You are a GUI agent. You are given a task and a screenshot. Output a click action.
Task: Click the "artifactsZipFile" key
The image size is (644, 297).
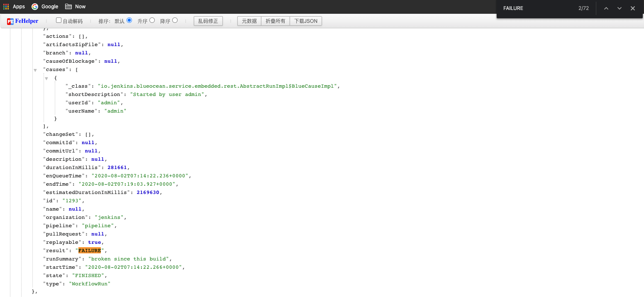[x=72, y=44]
